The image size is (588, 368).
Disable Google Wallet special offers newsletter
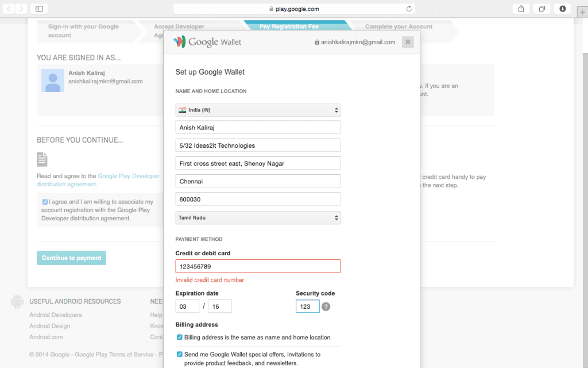179,354
